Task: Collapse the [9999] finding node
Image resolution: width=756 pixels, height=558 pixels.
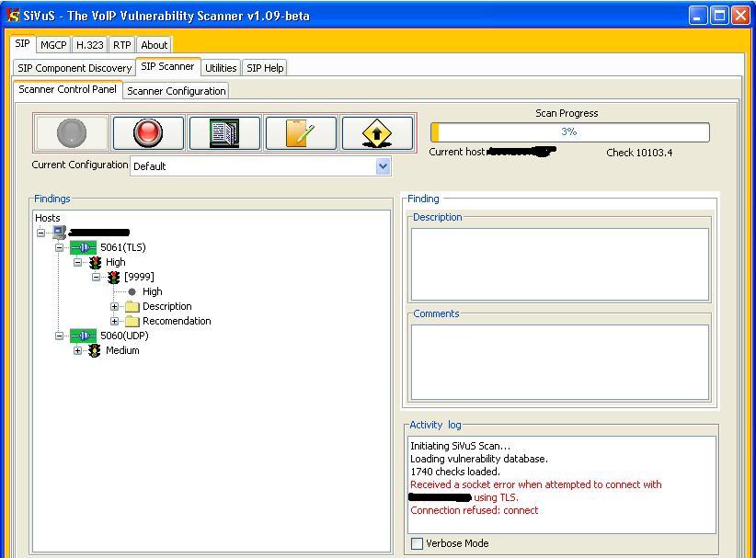Action: 96,277
